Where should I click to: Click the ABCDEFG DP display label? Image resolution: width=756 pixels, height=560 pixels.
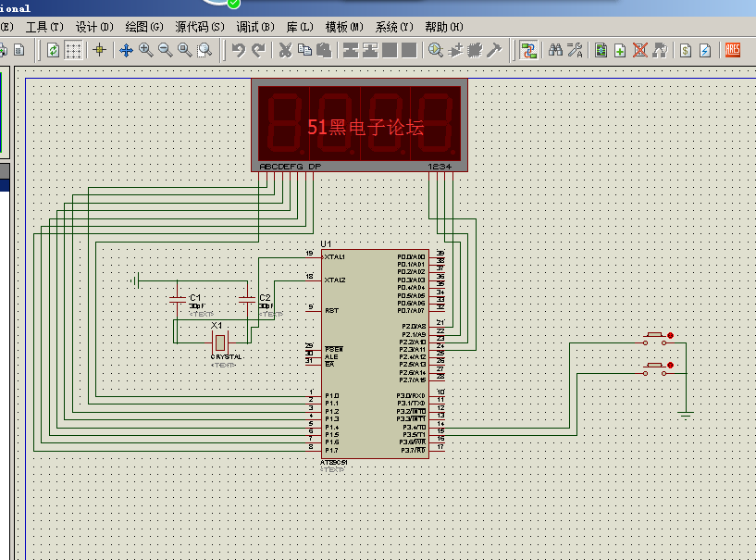point(291,167)
